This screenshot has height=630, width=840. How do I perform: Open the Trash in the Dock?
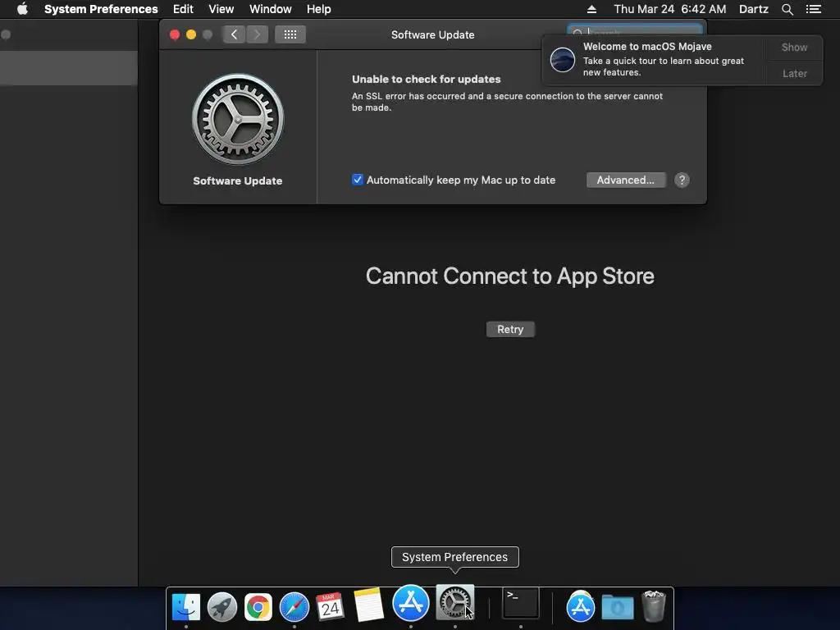pyautogui.click(x=654, y=606)
